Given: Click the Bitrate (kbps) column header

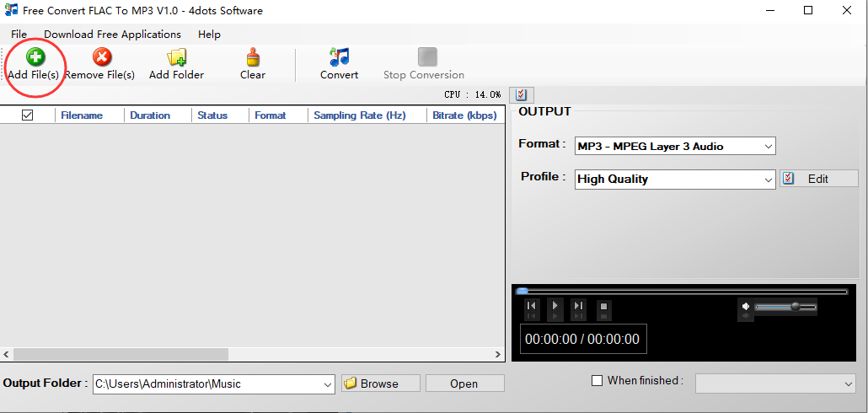Looking at the screenshot, I should click(x=464, y=115).
